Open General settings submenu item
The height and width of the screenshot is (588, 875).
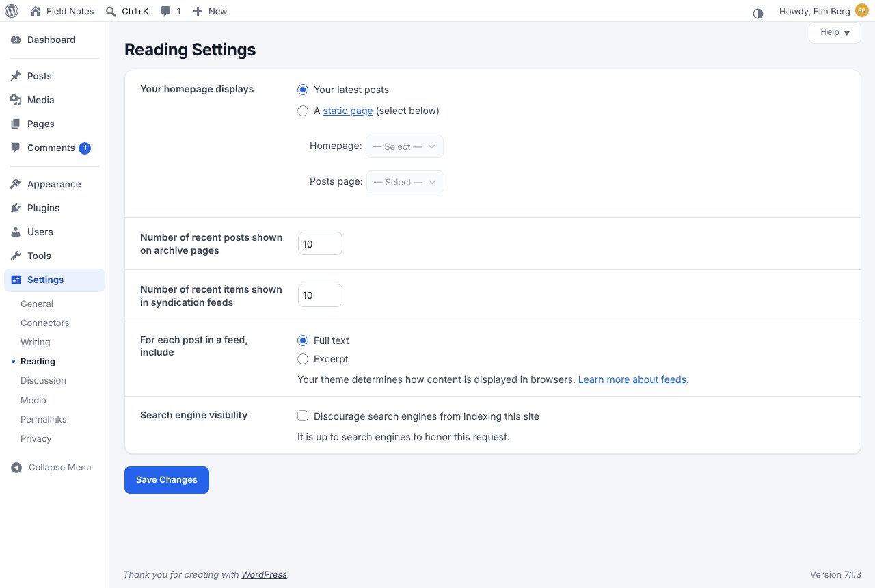pyautogui.click(x=37, y=304)
